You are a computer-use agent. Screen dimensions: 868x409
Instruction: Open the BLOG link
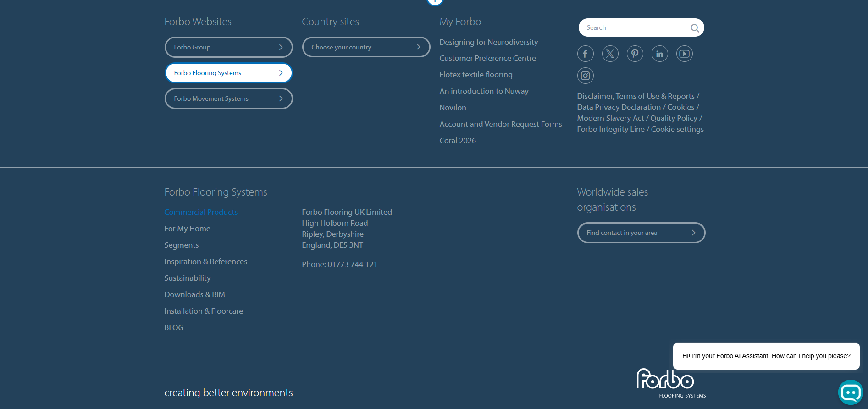tap(174, 327)
